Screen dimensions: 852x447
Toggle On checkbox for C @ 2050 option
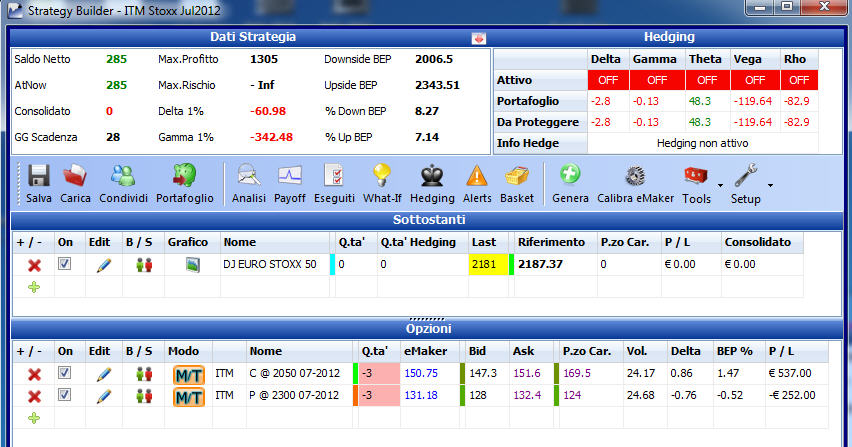(64, 373)
